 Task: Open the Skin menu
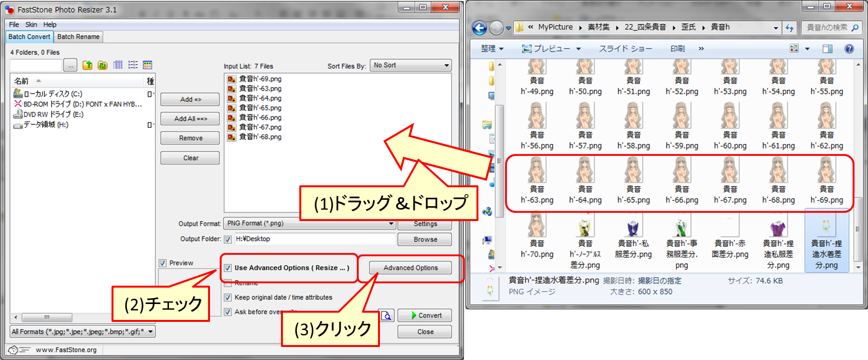pos(31,25)
